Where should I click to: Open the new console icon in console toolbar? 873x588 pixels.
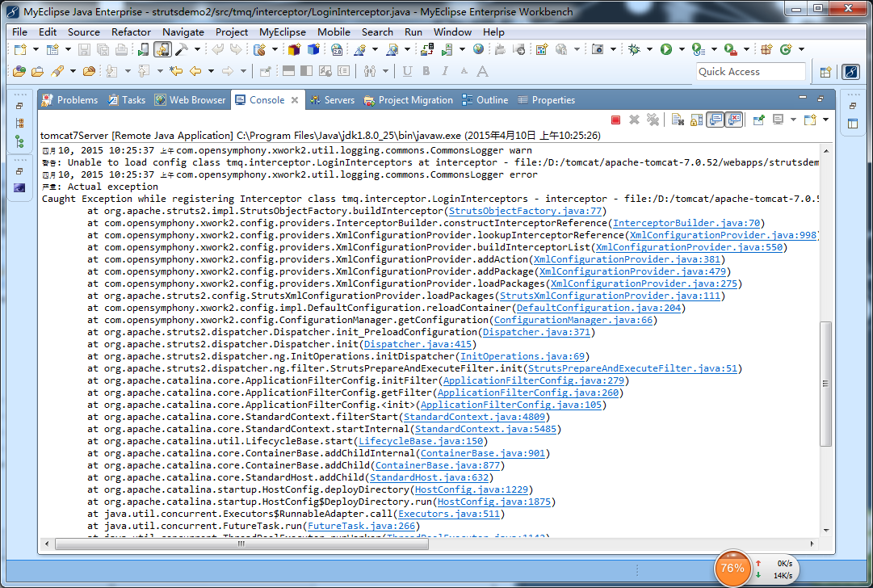pos(810,120)
